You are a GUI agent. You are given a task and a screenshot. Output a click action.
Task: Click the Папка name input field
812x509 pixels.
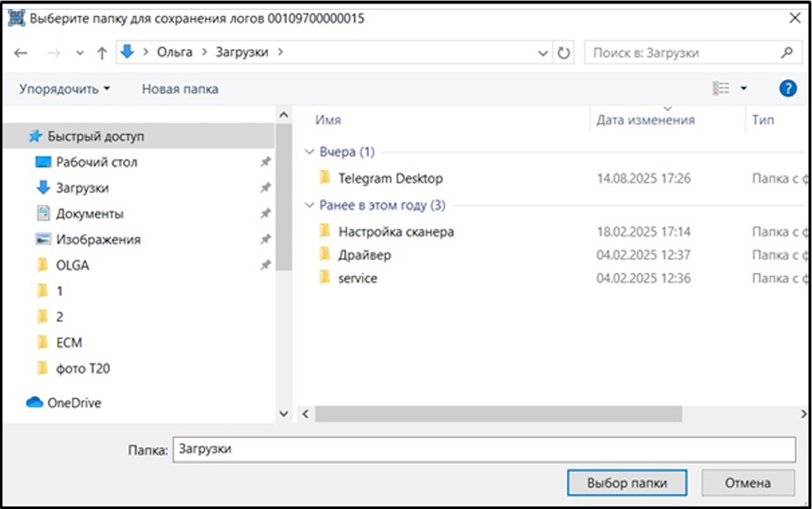click(484, 449)
